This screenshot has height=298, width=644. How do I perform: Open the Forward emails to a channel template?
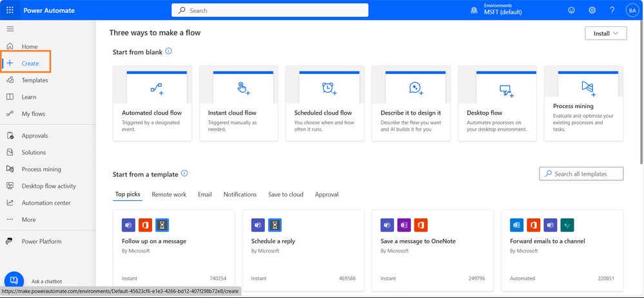point(562,250)
